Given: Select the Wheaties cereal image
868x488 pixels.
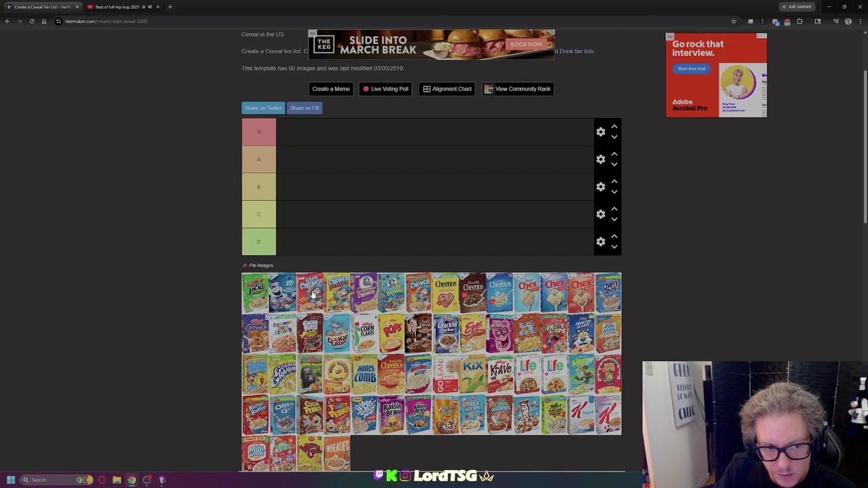Looking at the screenshot, I should (x=337, y=453).
